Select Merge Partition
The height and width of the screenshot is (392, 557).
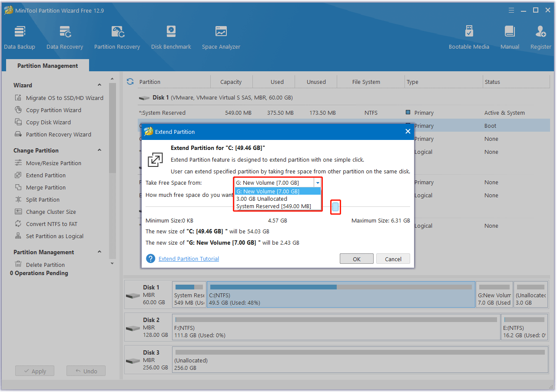point(40,187)
